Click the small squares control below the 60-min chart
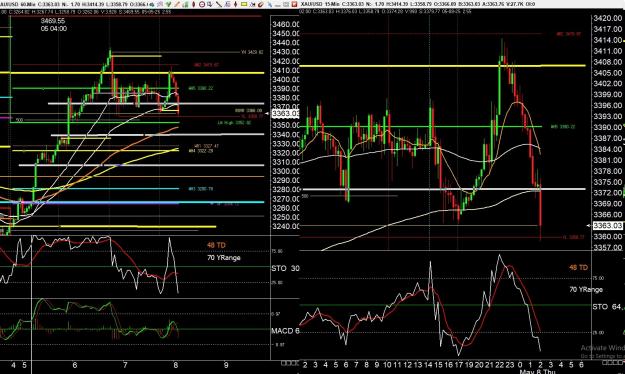Viewport: 625px width, 374px height. (290, 363)
